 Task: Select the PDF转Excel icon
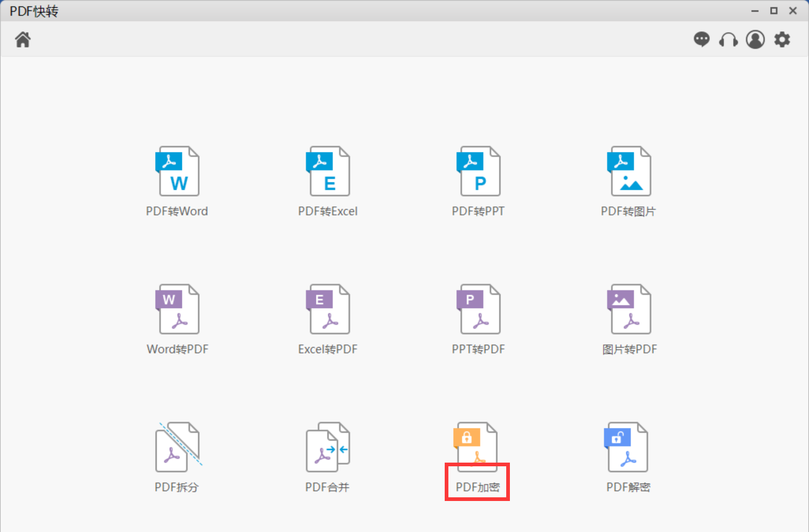328,171
